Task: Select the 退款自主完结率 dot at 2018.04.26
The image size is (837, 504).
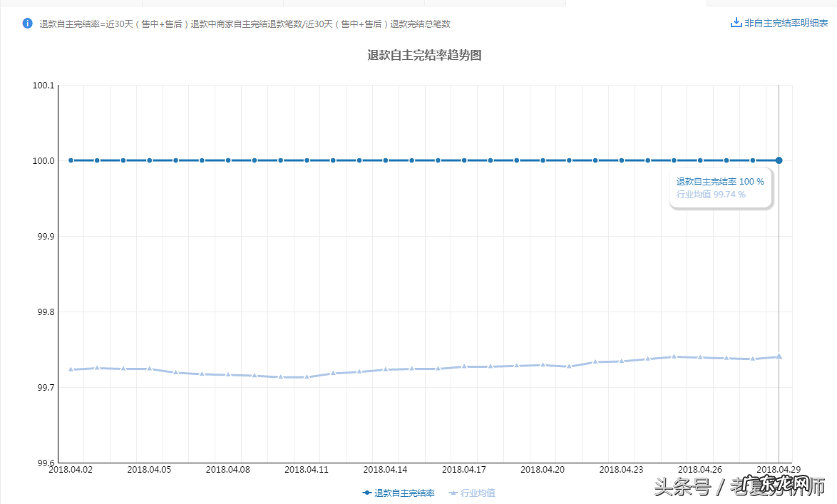Action: pyautogui.click(x=700, y=160)
